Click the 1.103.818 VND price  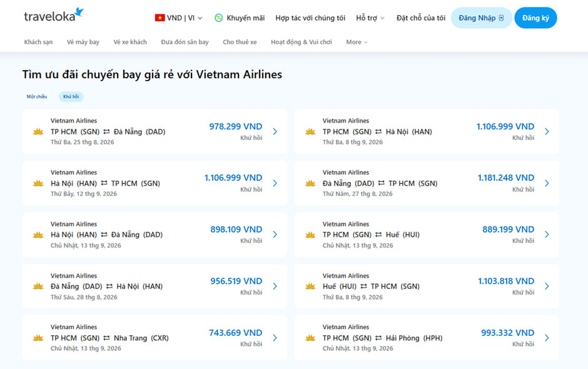coord(506,281)
